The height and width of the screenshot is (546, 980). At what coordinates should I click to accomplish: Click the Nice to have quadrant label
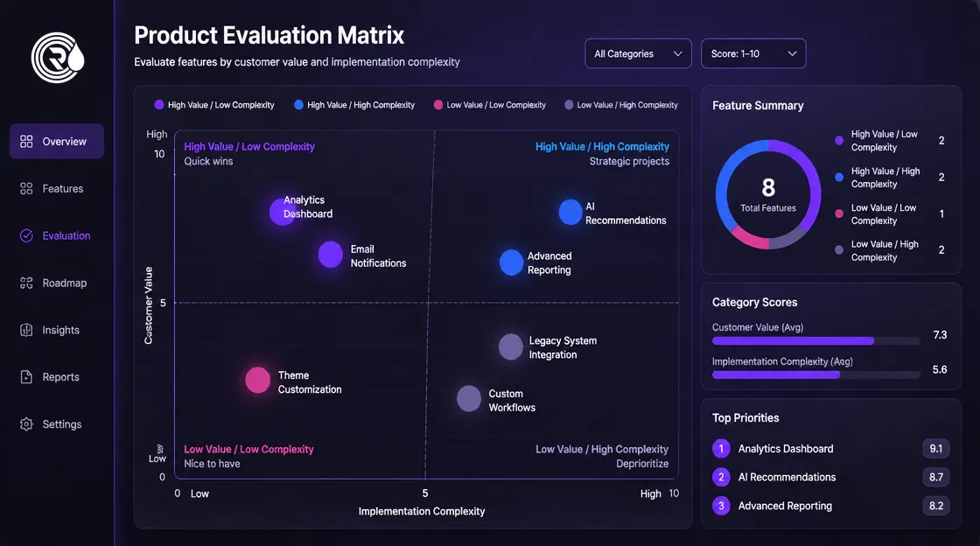click(212, 464)
